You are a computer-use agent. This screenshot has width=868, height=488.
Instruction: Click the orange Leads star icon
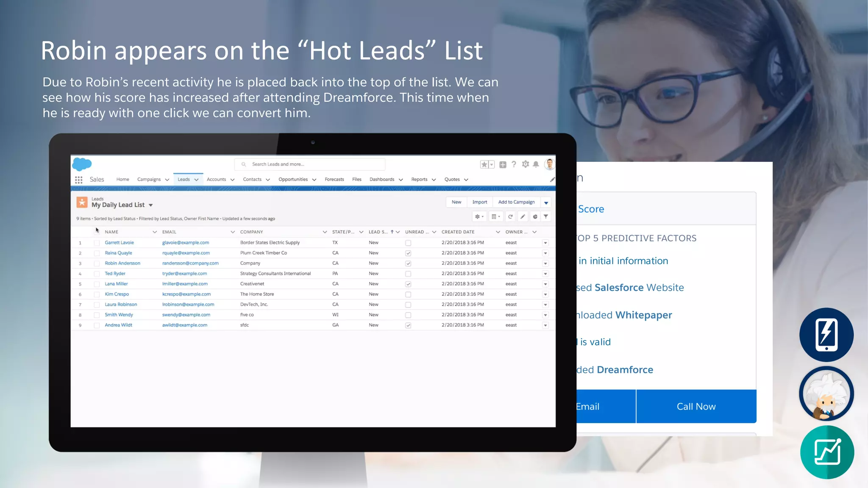coord(82,202)
